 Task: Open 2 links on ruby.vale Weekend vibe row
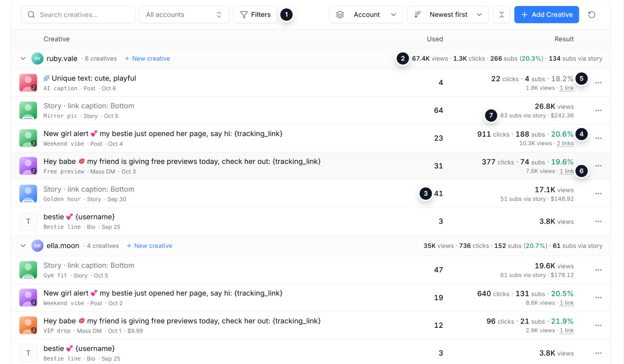tap(565, 144)
